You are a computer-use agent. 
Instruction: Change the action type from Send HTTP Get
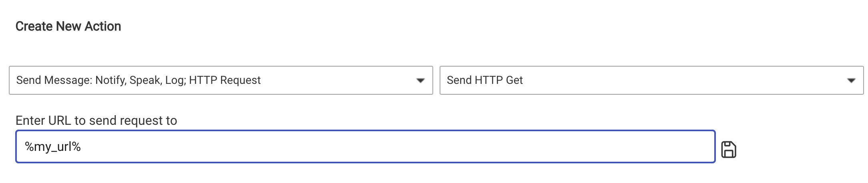coord(651,80)
